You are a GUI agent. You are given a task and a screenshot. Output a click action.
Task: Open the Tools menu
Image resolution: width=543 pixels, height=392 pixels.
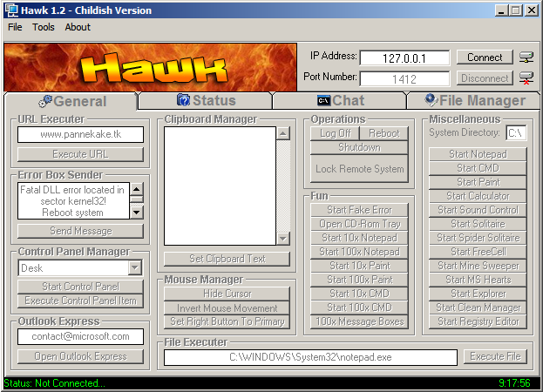tap(44, 27)
